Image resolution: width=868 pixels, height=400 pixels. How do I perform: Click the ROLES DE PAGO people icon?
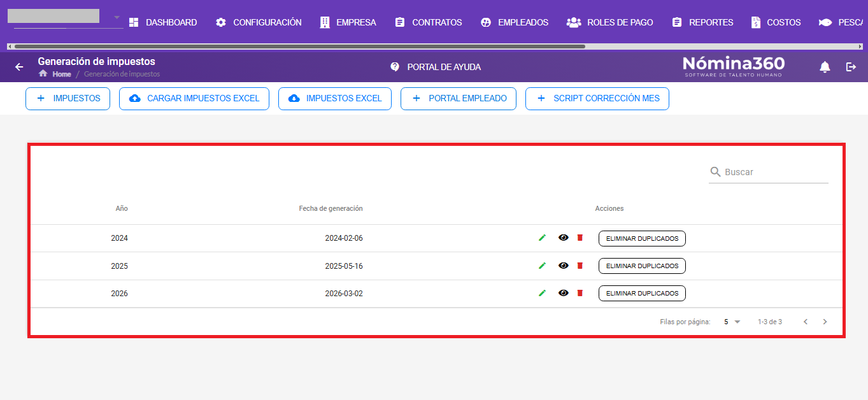coord(574,22)
